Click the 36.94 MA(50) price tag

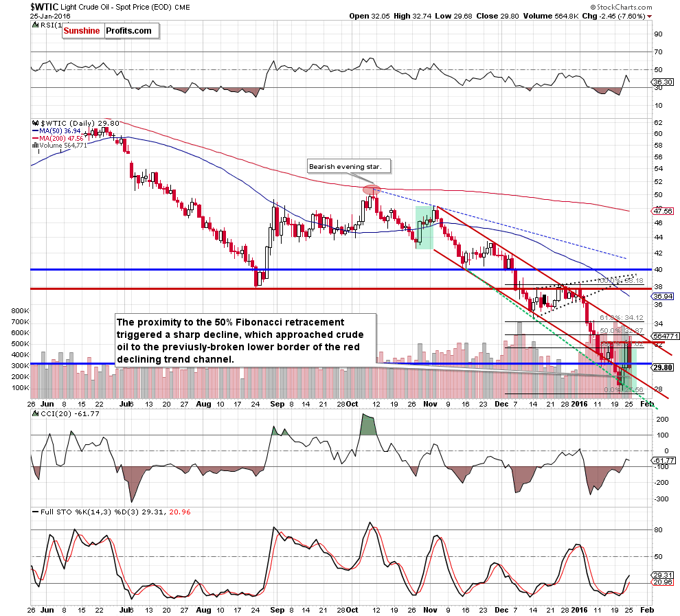tap(663, 296)
